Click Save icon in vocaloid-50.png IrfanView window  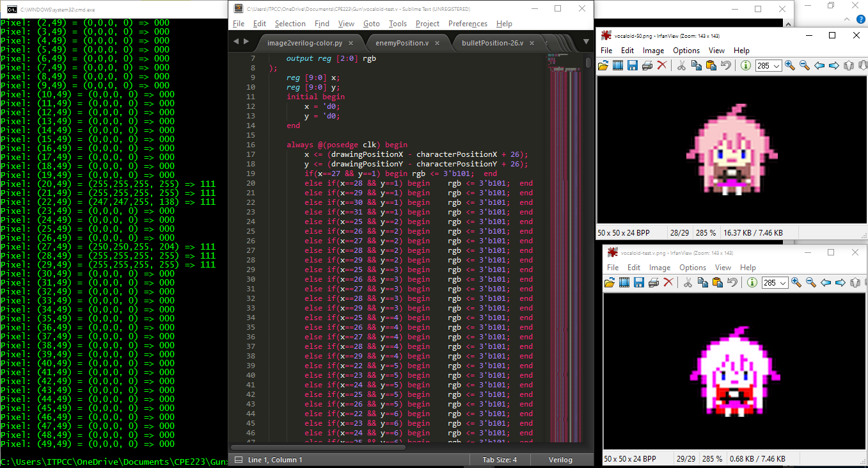(633, 65)
